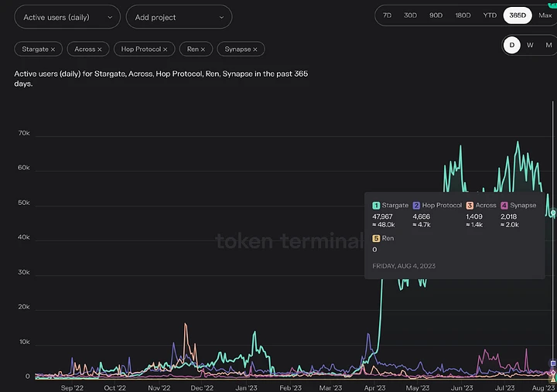
Task: Expand chevron on Add project selector
Action: pyautogui.click(x=221, y=16)
